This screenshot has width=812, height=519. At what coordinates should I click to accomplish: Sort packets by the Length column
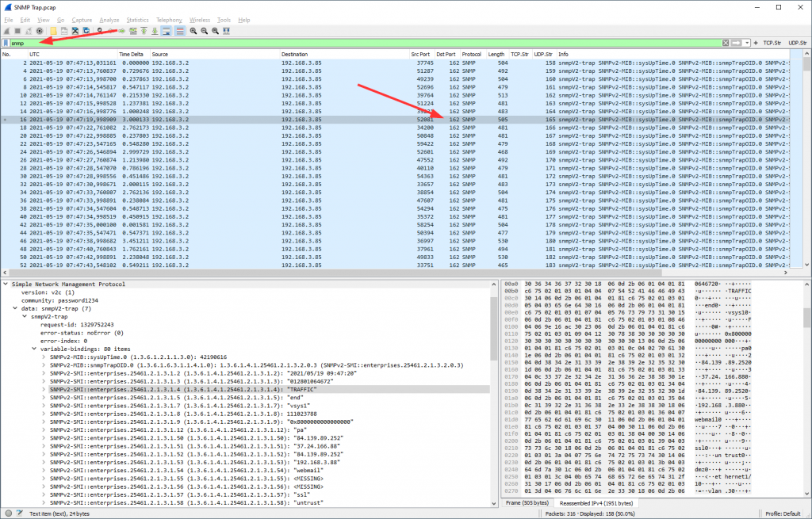pyautogui.click(x=496, y=55)
